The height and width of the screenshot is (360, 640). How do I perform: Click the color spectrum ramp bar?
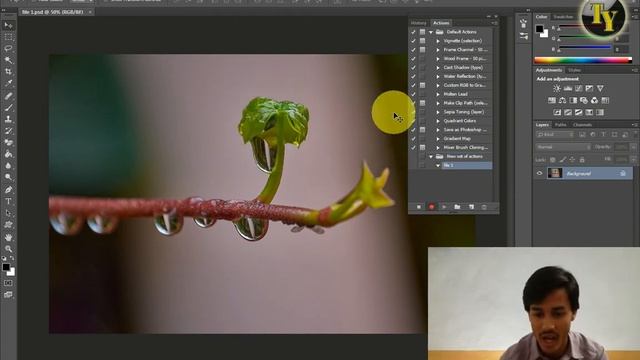[x=583, y=60]
